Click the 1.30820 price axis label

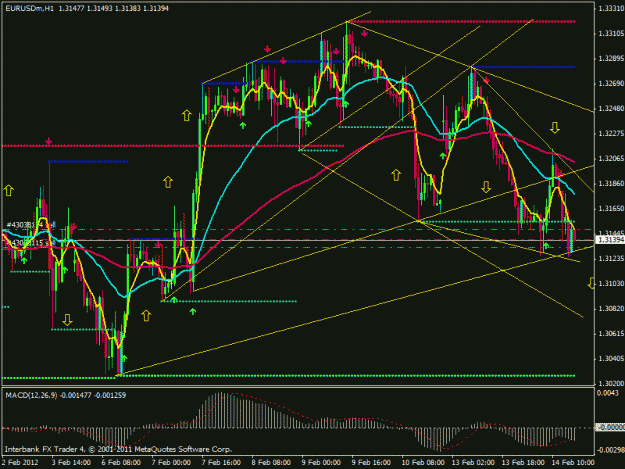coord(611,308)
